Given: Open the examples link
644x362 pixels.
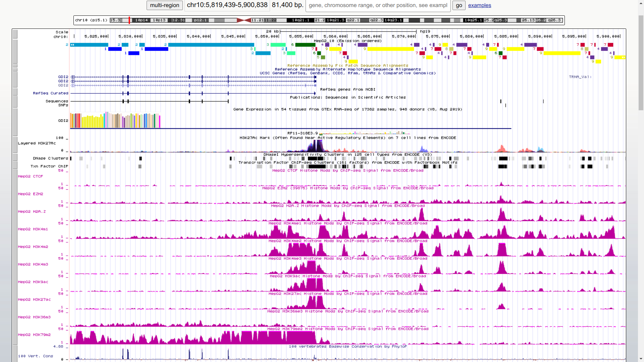Looking at the screenshot, I should click(479, 5).
